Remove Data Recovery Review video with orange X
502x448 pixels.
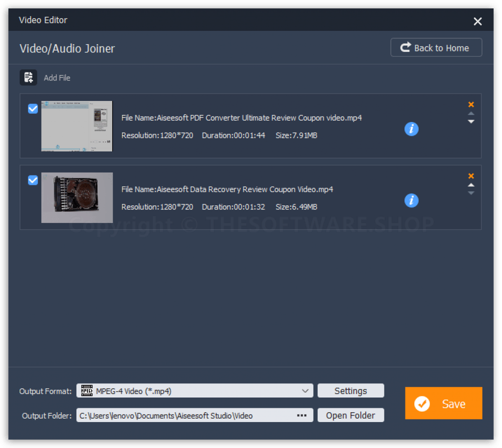click(x=471, y=175)
